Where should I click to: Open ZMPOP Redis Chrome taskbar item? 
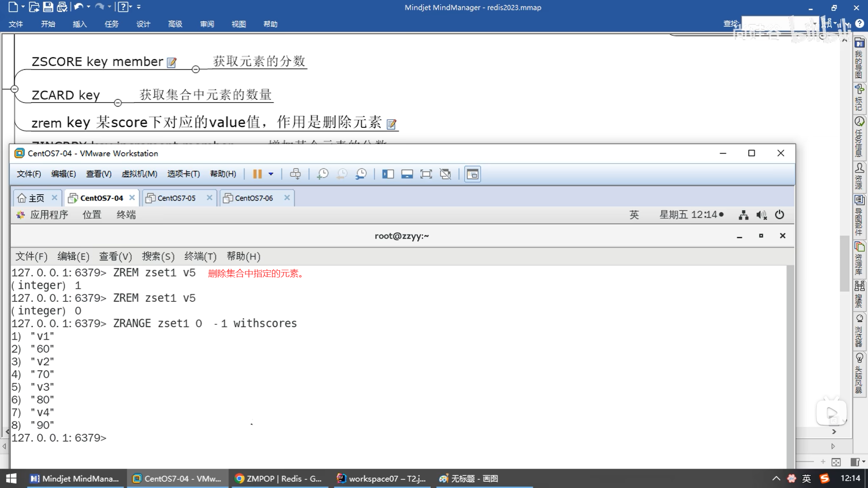click(x=279, y=479)
